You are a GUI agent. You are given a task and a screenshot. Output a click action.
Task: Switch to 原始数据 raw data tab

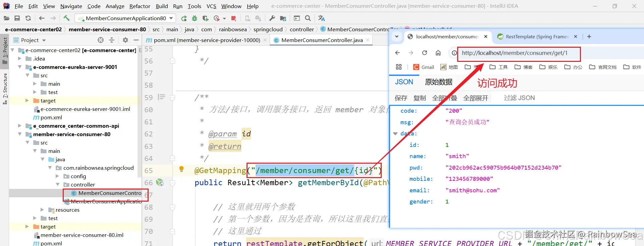(438, 82)
